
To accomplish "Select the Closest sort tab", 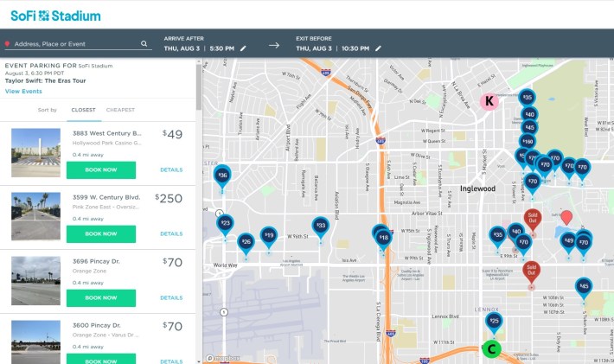I will [84, 110].
